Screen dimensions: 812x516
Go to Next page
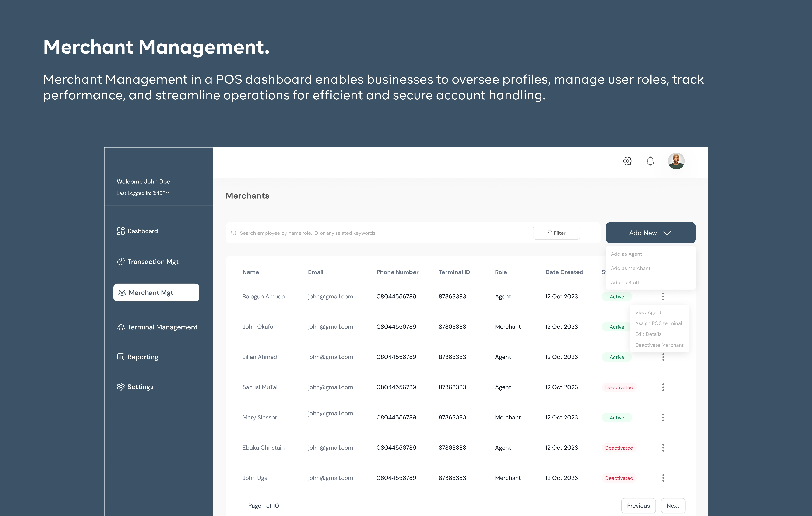tap(673, 505)
